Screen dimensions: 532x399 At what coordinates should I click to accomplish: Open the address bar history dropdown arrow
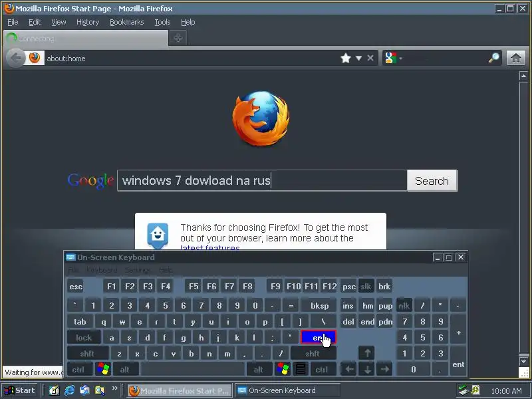(358, 59)
